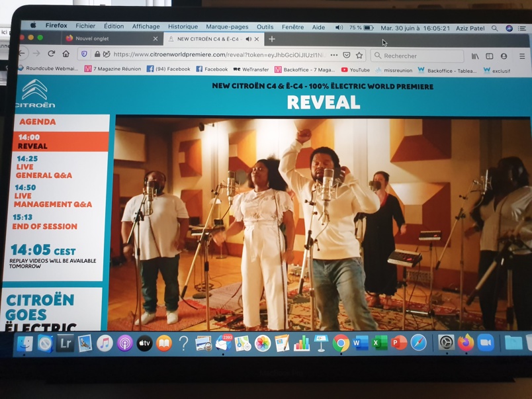This screenshot has height=399, width=532.
Task: Open the Firefox library icon
Action: click(x=475, y=56)
